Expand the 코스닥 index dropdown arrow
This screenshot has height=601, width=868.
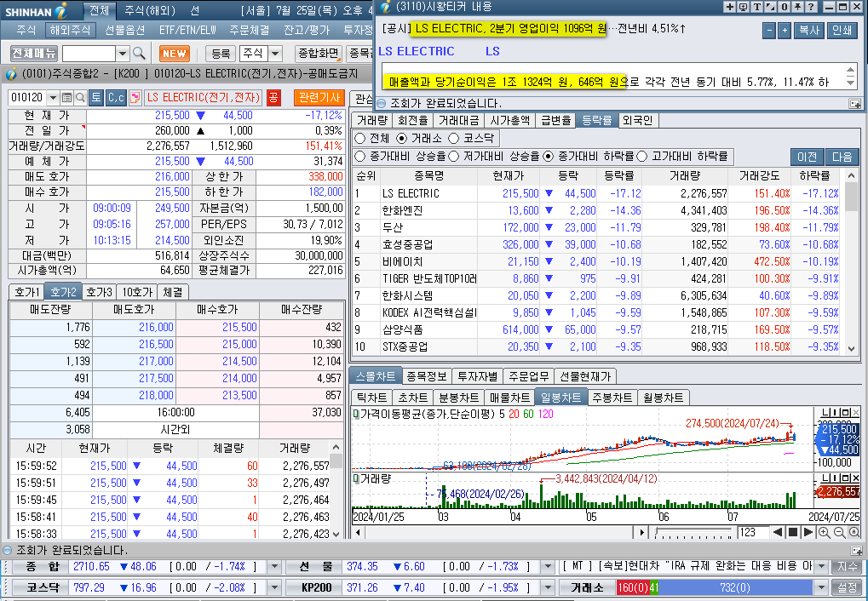pos(274,587)
